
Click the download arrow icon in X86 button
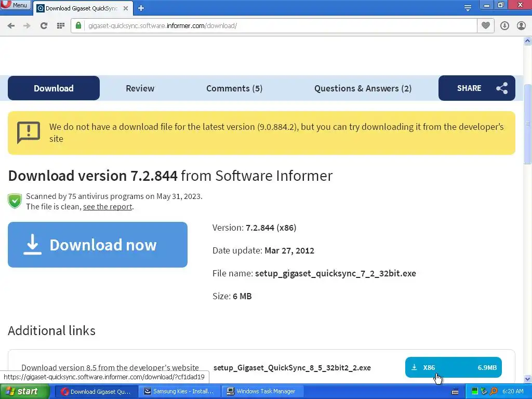(414, 367)
